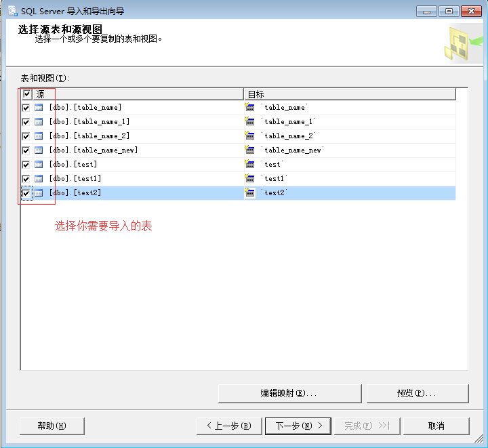Click the source table icon for [dbo].[test2]

39,193
